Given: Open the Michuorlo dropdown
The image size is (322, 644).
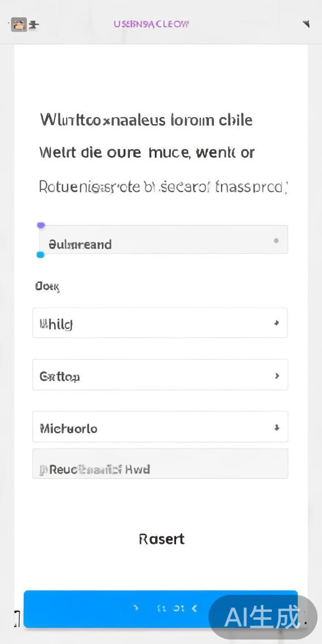Looking at the screenshot, I should coord(160,427).
